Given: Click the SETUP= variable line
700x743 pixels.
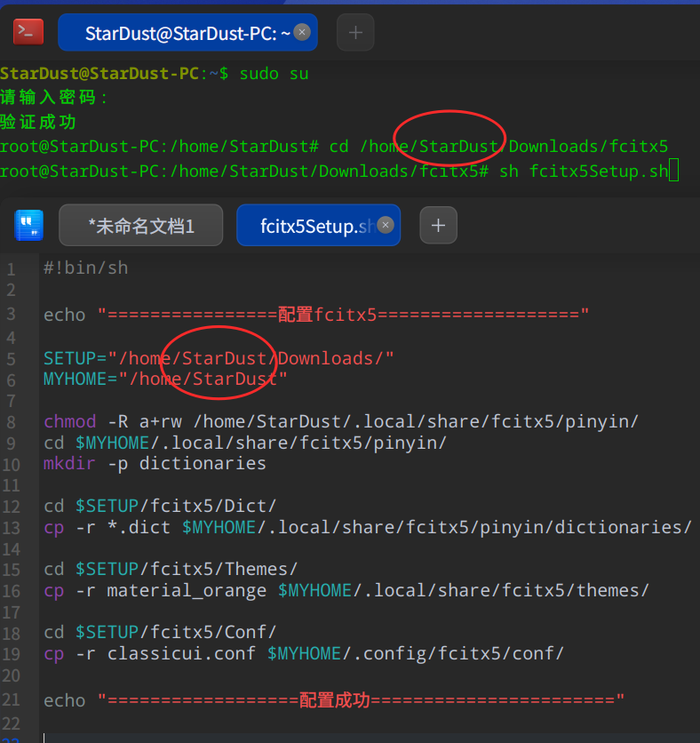Looking at the screenshot, I should pos(219,358).
